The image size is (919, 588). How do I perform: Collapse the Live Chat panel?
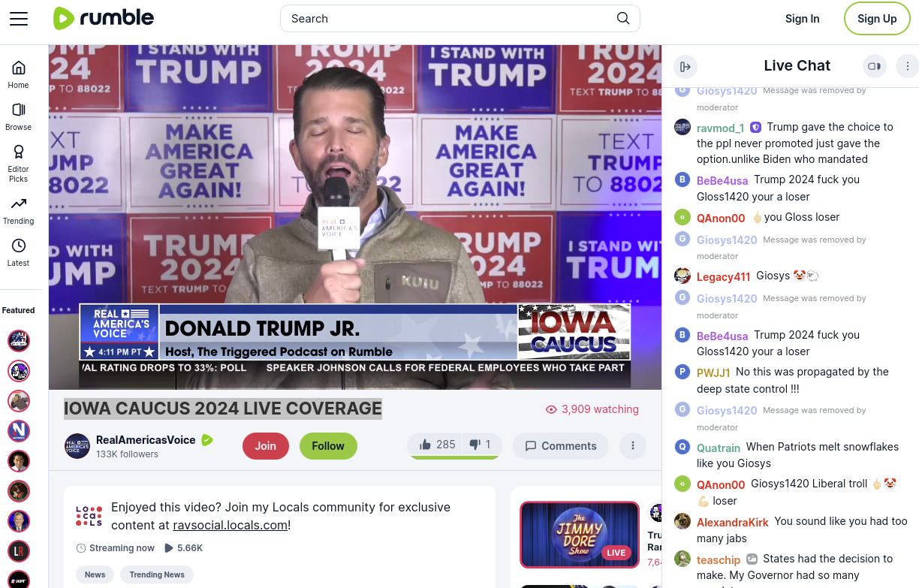pos(685,66)
